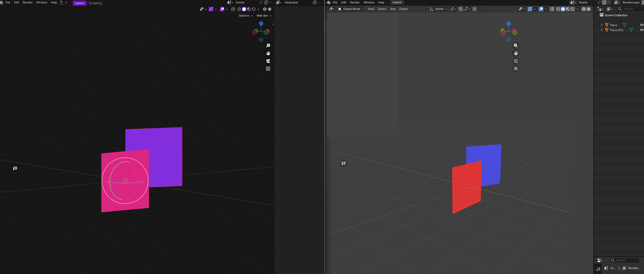
Task: Expand the Plane.001 tree item
Action: 601,30
